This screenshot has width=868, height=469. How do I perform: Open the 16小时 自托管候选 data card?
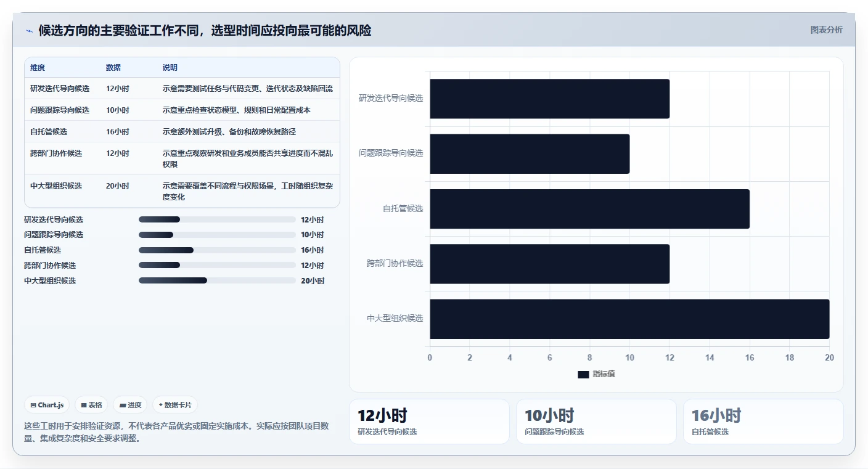[x=763, y=422]
